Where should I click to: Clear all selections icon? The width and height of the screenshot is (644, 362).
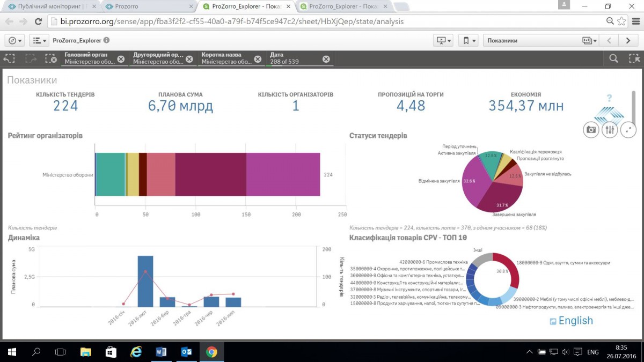tap(51, 59)
